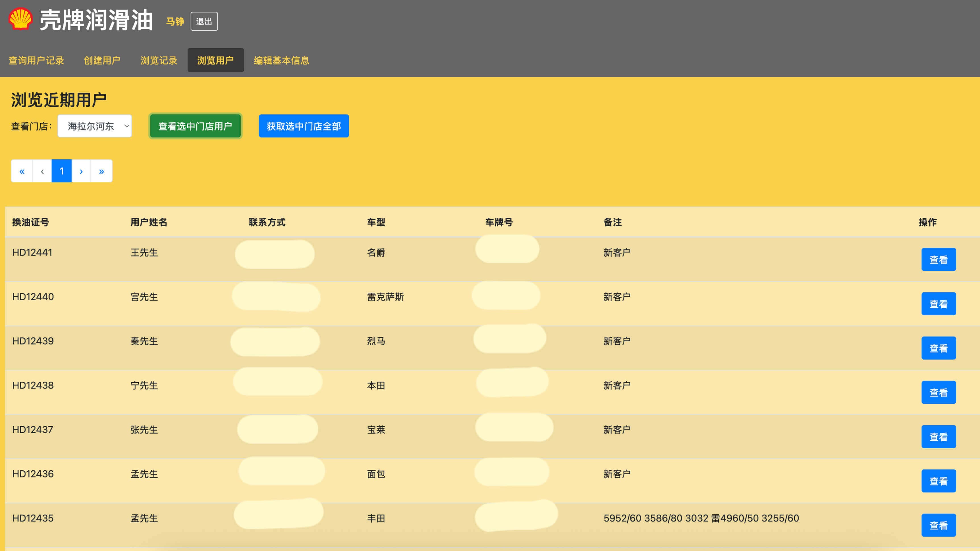This screenshot has width=980, height=551.
Task: Go to 编辑基本信息 tab
Action: click(281, 60)
